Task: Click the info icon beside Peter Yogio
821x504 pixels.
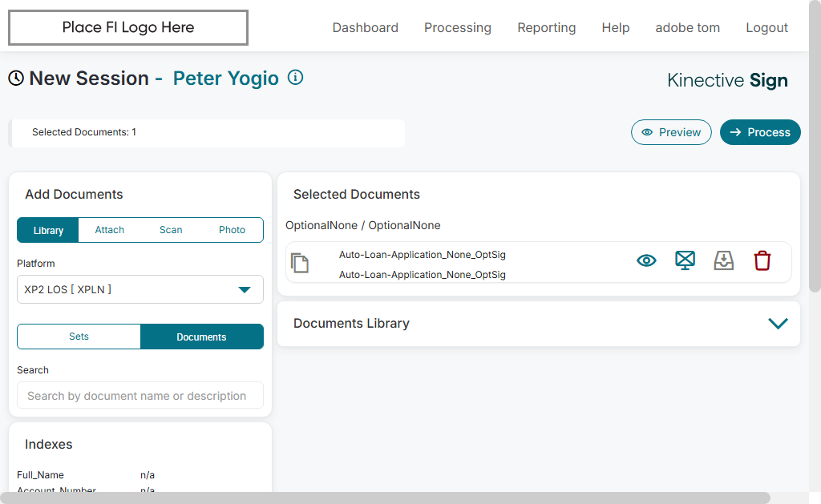Action: (295, 78)
